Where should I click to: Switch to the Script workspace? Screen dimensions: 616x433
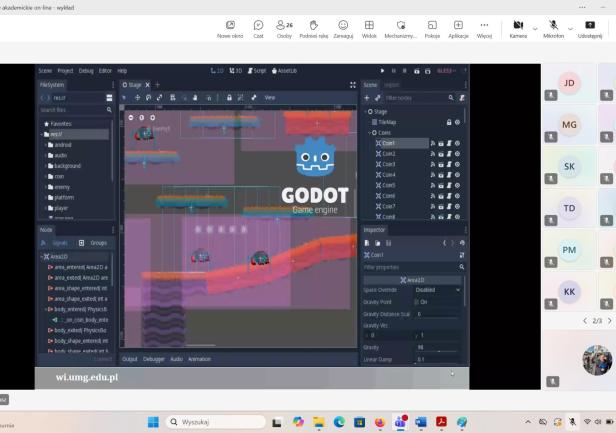pyautogui.click(x=258, y=71)
